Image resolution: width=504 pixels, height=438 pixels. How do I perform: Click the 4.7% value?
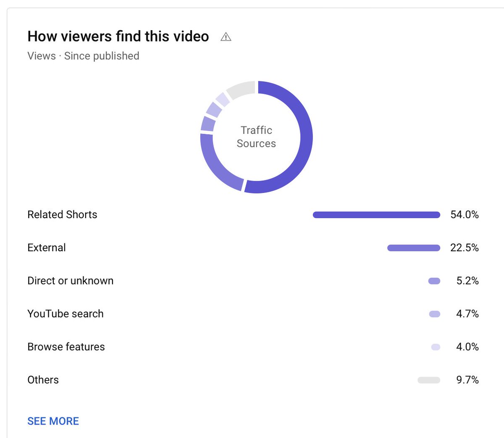[x=467, y=314]
